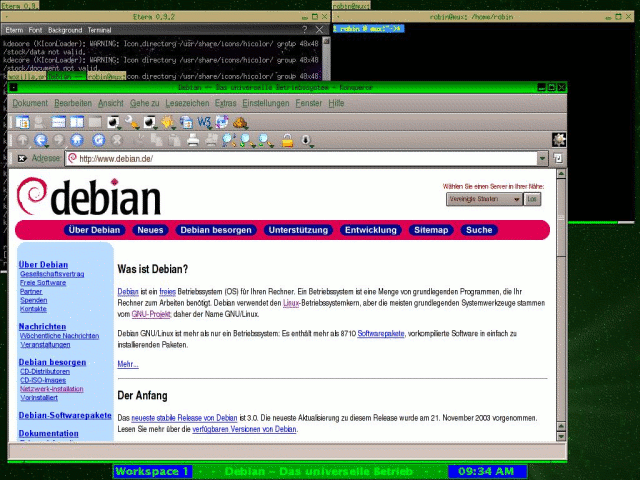This screenshot has height=480, width=640.
Task: Open the 'CD-ISO-Images' sidebar link
Action: coord(43,380)
